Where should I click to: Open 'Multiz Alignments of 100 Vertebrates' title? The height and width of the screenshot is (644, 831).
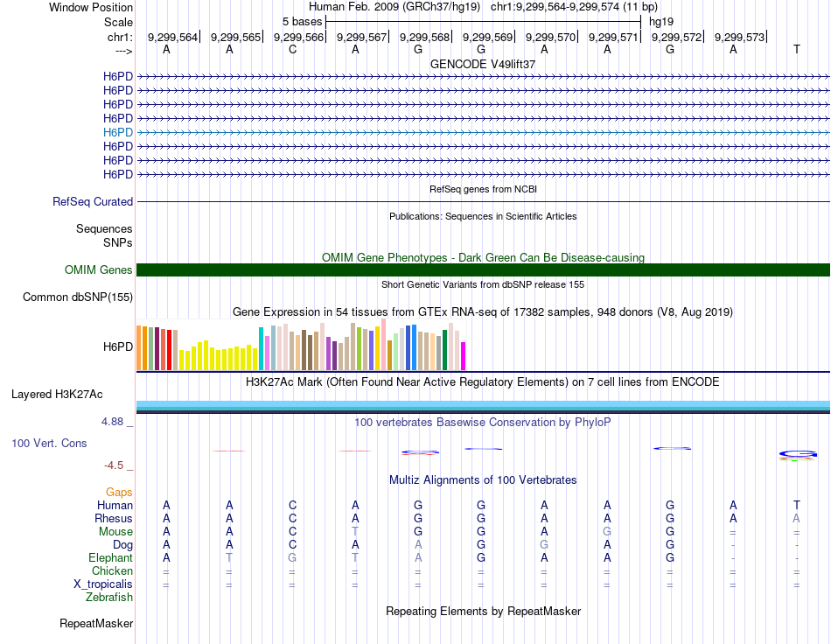tap(483, 480)
